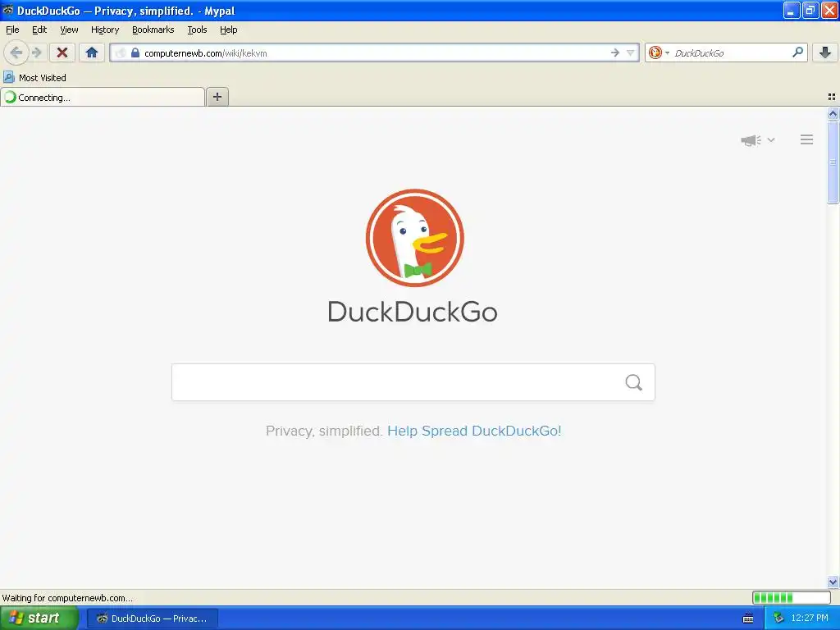Select the Connecting... tab
Image resolution: width=840 pixels, height=630 pixels.
coord(103,97)
